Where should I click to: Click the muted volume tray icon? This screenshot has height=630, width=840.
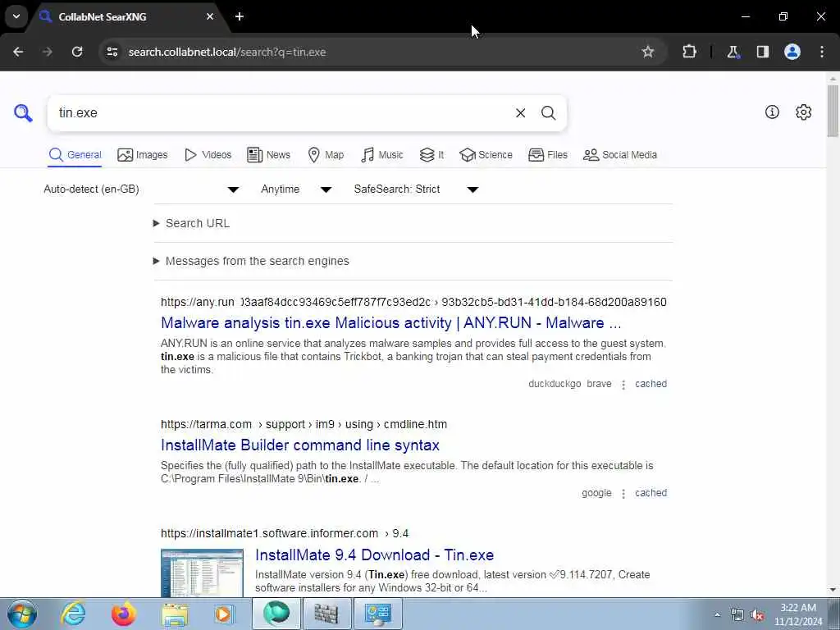point(757,615)
